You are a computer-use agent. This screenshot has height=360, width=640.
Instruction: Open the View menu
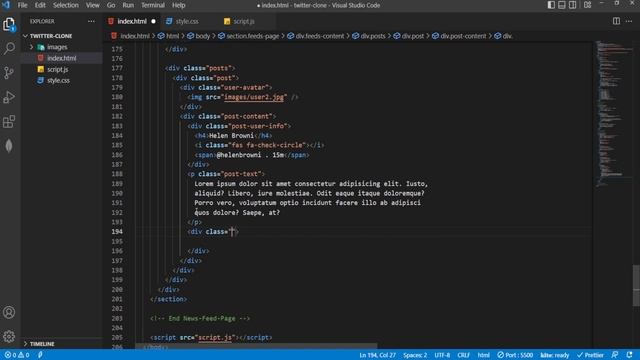click(93, 5)
